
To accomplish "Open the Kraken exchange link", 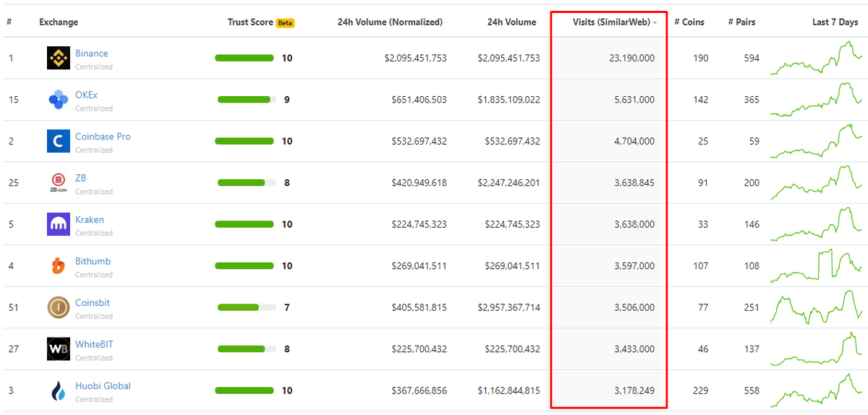I will [90, 220].
